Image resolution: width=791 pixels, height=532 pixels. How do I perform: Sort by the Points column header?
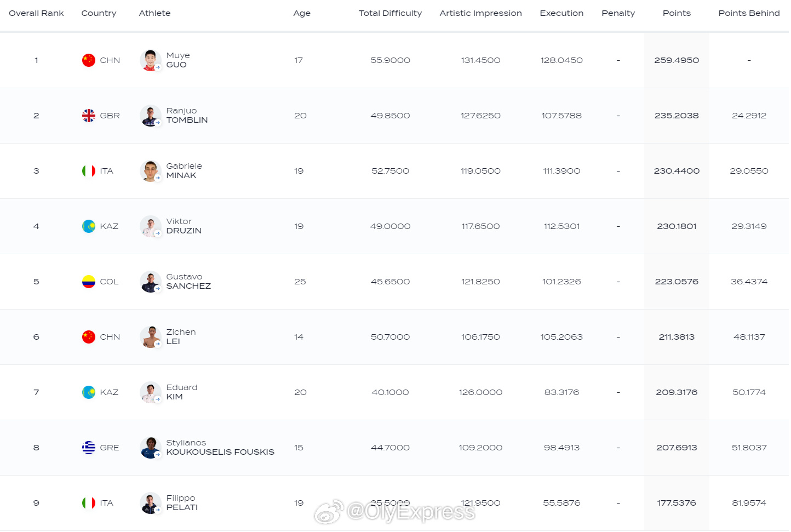click(x=677, y=13)
